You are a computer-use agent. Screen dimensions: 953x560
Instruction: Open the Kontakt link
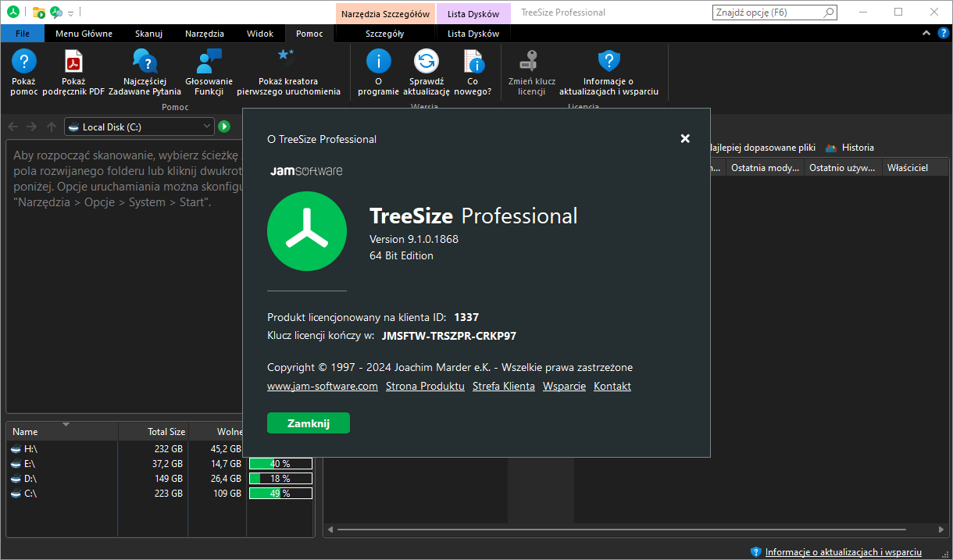click(x=612, y=387)
